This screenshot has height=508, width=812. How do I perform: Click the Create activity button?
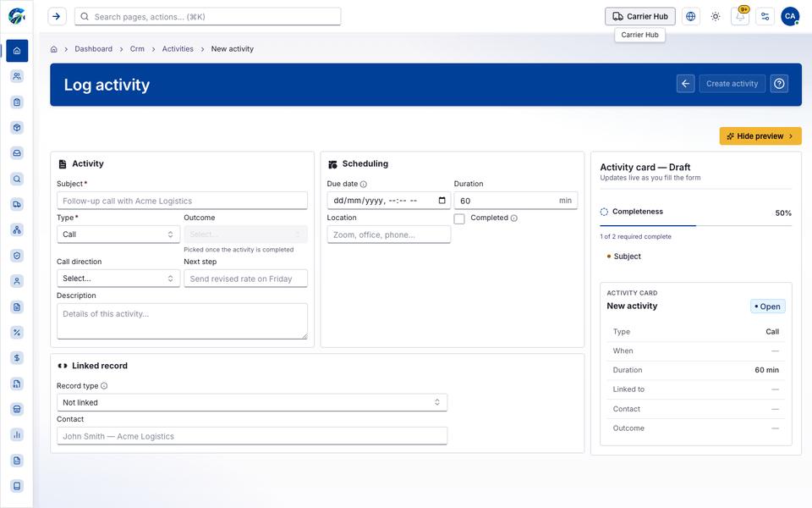point(732,84)
